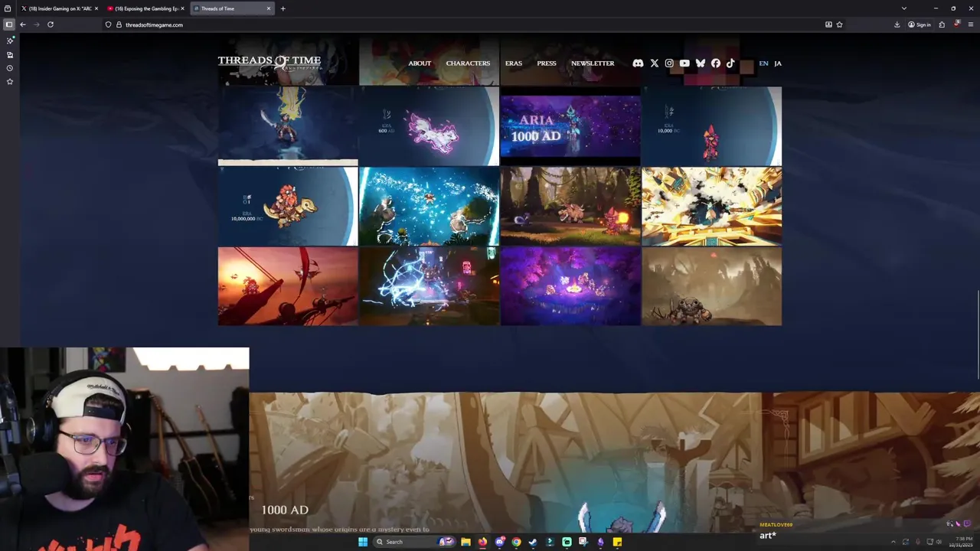Open the ERA 10,000,000 BC dinosaur rider thumbnail

[x=288, y=207]
